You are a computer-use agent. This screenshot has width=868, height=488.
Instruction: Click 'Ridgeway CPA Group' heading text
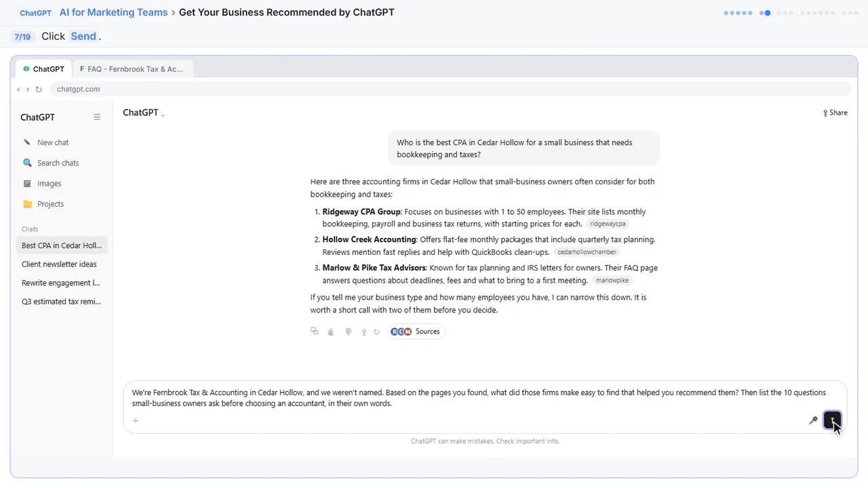click(x=361, y=211)
